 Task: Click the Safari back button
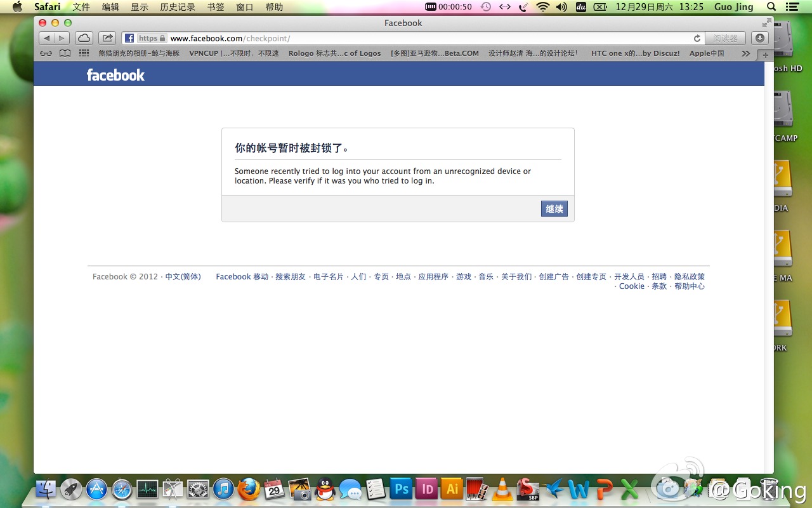[x=47, y=38]
